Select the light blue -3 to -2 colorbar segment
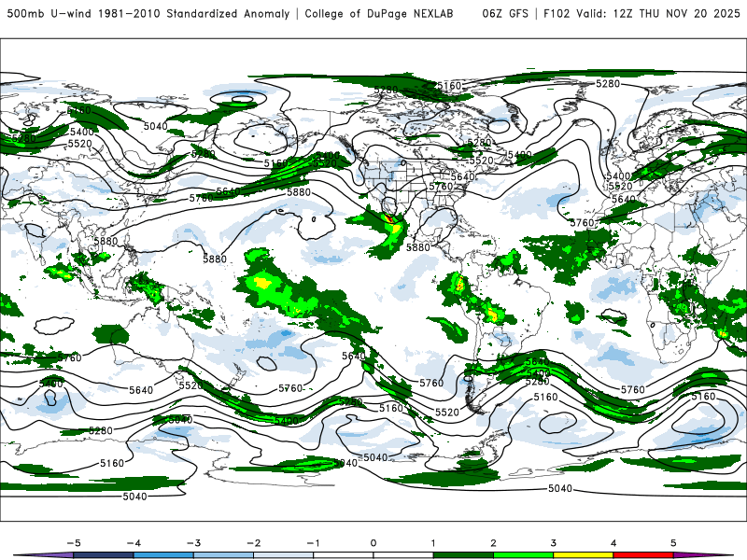 pyautogui.click(x=223, y=555)
